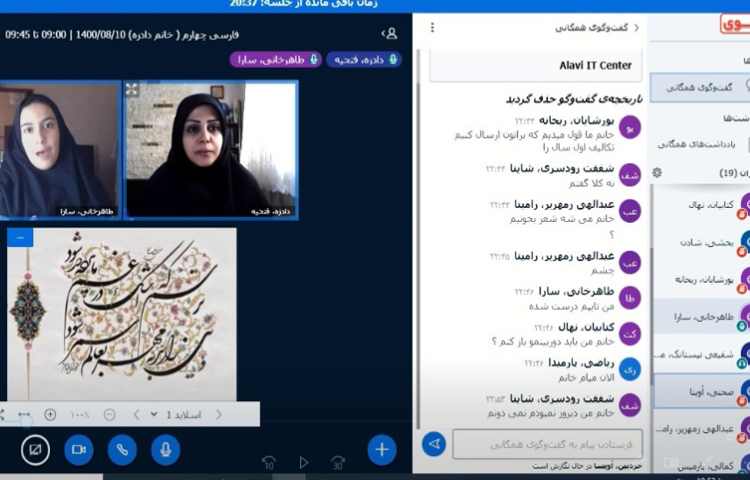Rewind playback by 10 seconds

269,463
